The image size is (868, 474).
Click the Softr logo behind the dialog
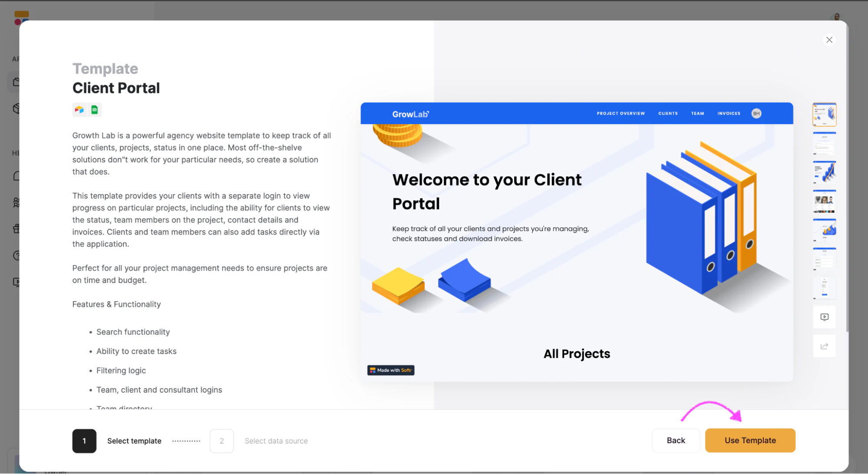coord(21,18)
